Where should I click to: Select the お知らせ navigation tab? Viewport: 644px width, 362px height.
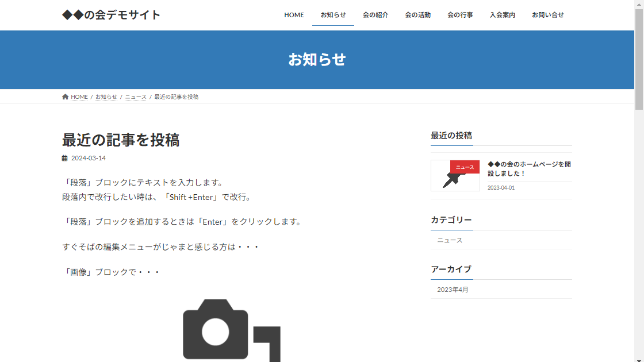click(333, 15)
